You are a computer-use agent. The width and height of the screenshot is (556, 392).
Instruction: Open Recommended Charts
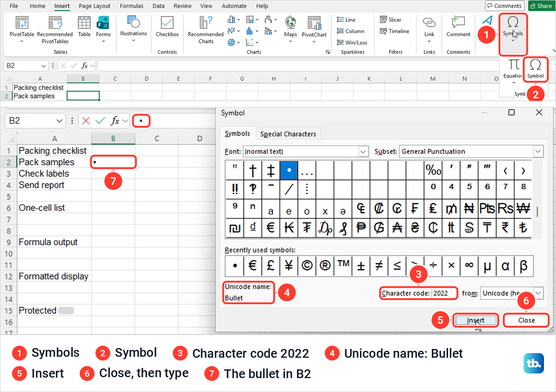click(206, 30)
